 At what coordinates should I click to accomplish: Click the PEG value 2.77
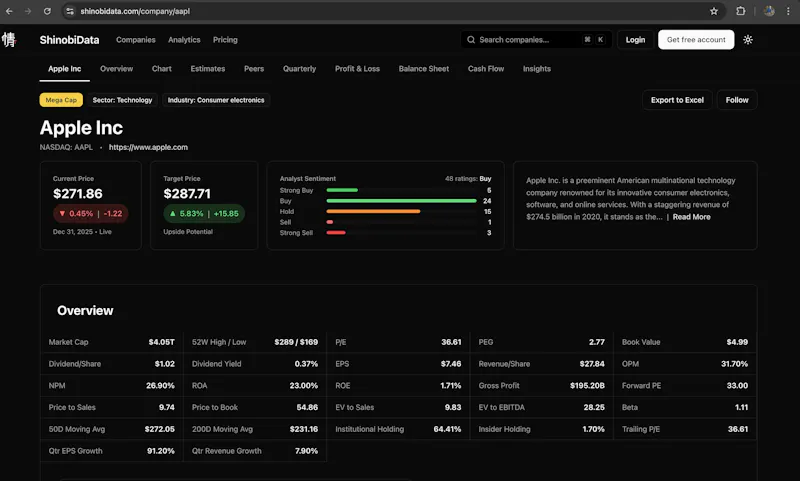tap(596, 342)
